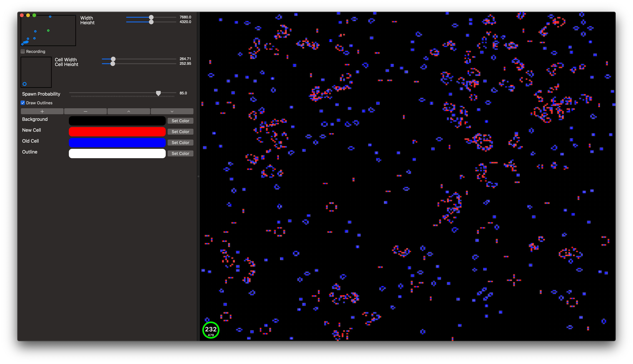Click the Spawn Probability slider knob

[158, 93]
